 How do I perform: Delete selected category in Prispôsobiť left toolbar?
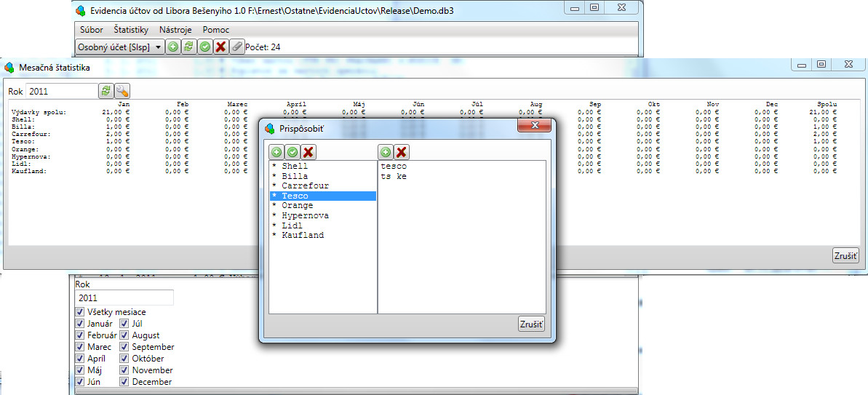pos(308,152)
